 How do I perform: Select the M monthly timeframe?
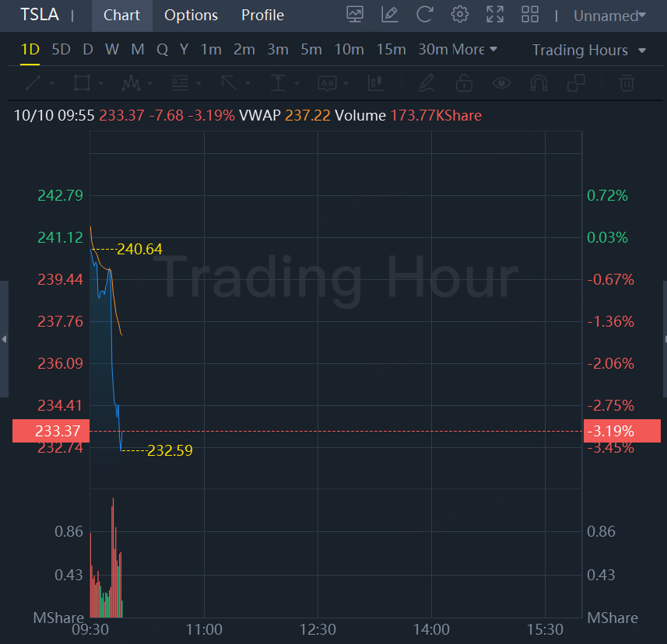click(138, 49)
